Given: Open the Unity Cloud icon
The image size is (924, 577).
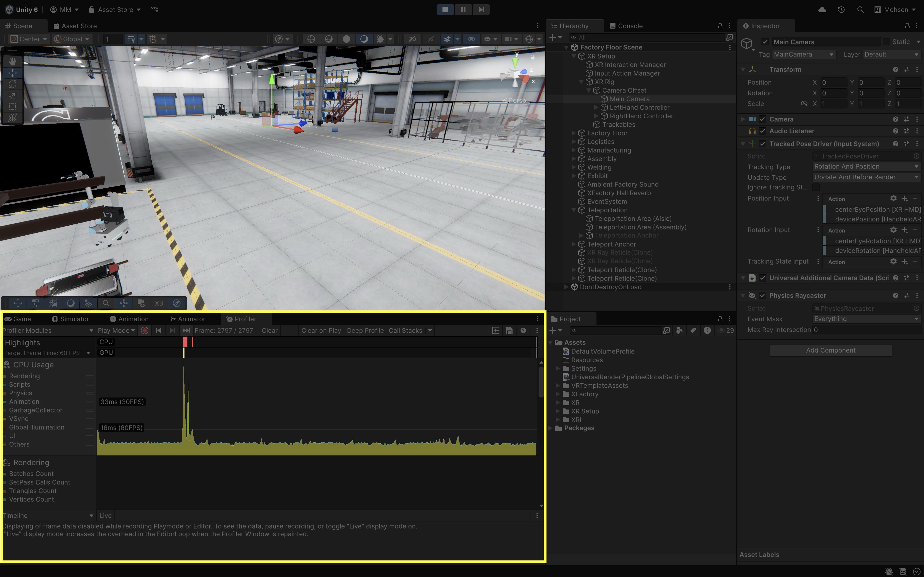Looking at the screenshot, I should 822,10.
